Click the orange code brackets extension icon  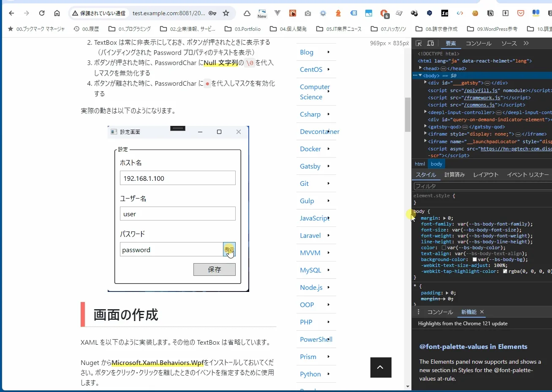pos(460,13)
